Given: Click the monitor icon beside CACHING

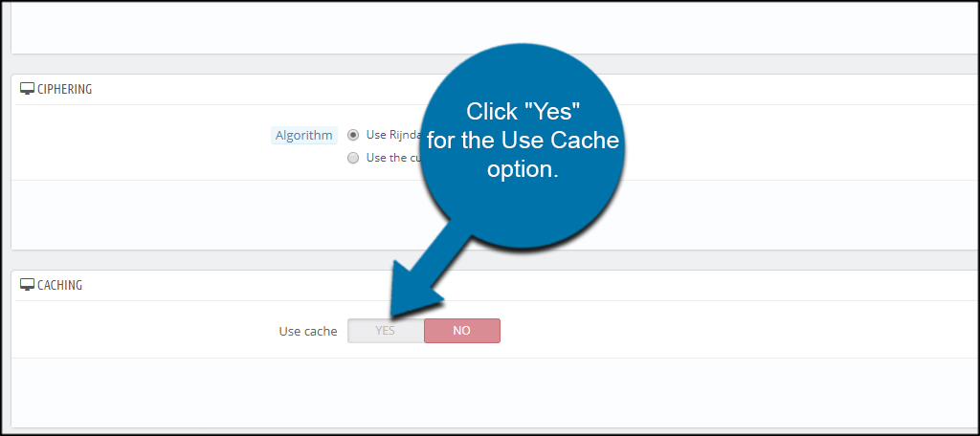Looking at the screenshot, I should [x=27, y=285].
